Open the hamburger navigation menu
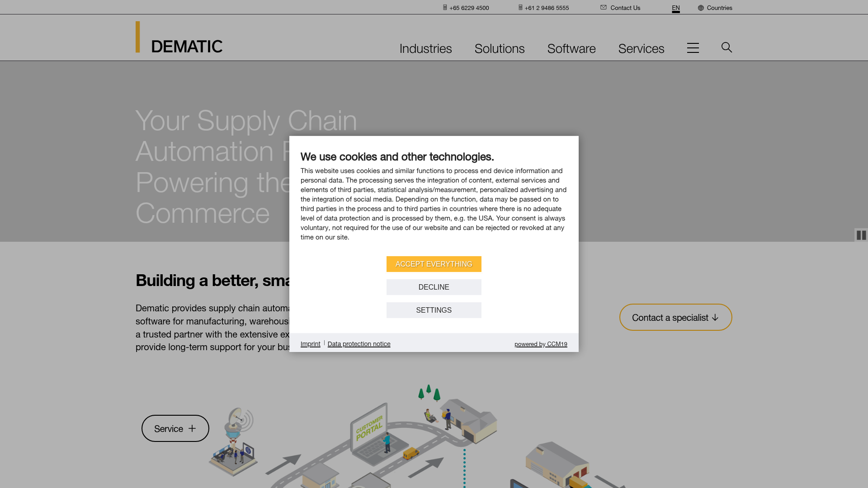The width and height of the screenshot is (868, 488). (x=693, y=47)
